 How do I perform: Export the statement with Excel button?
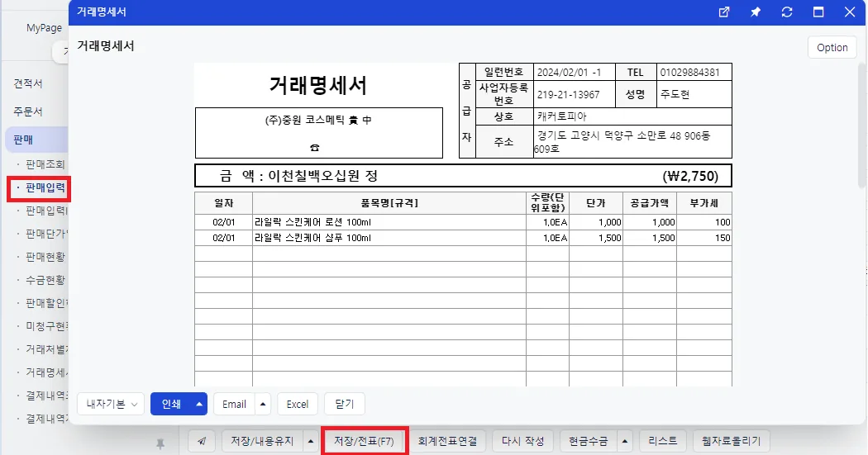[298, 404]
